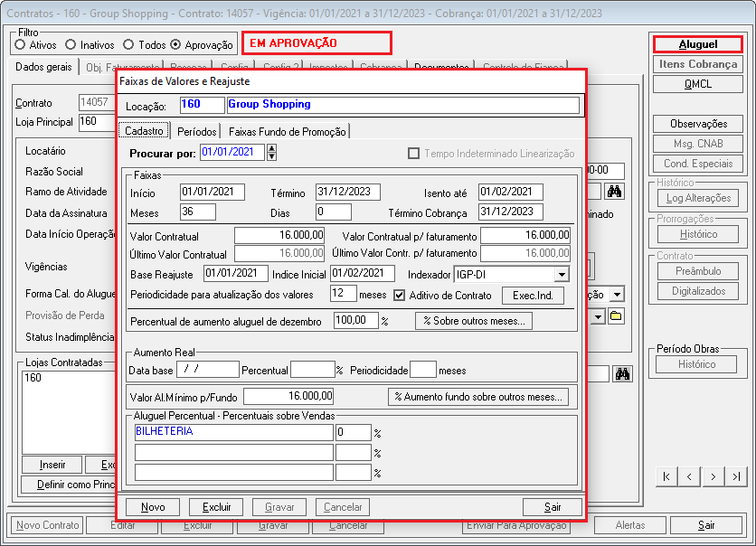Image resolution: width=756 pixels, height=546 pixels.
Task: Go to next record arrow
Action: pos(713,476)
